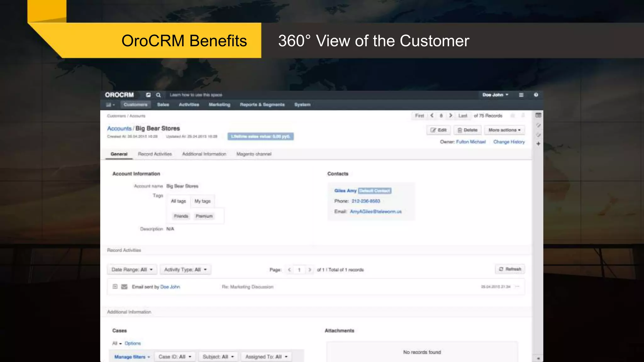Expand the More actions dropdown
Screen dimensions: 644x362
tap(504, 130)
